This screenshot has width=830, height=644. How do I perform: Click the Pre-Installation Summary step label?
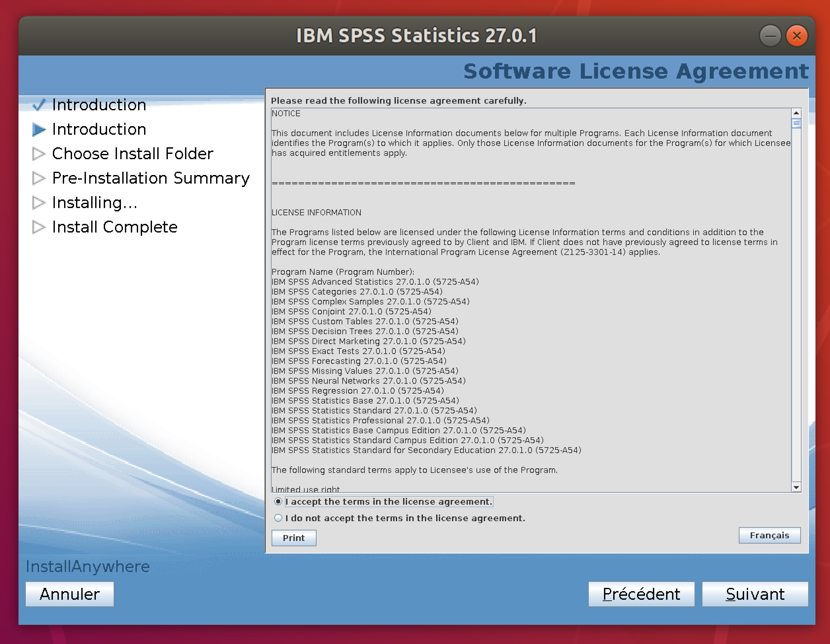coord(150,178)
